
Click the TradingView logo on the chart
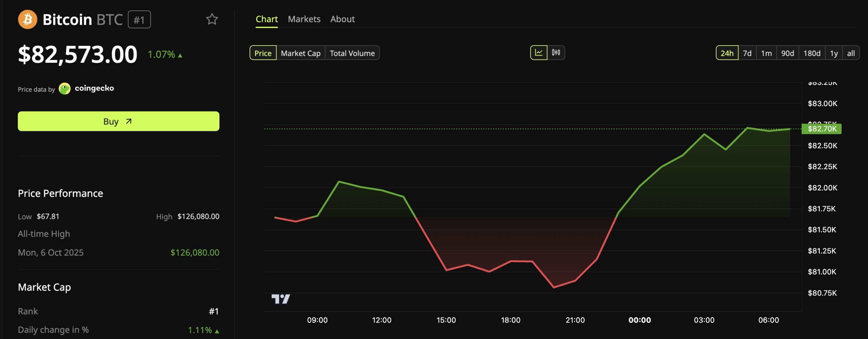[281, 299]
